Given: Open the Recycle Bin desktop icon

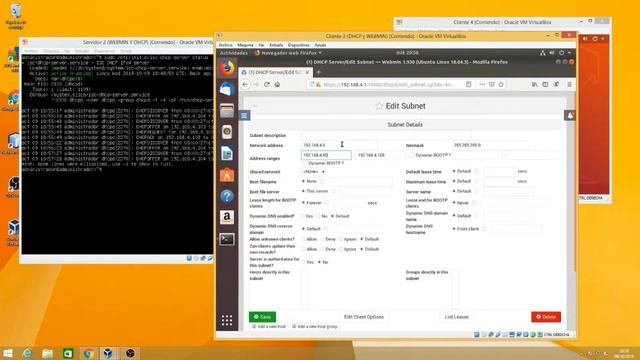Looking at the screenshot, I should (16, 16).
